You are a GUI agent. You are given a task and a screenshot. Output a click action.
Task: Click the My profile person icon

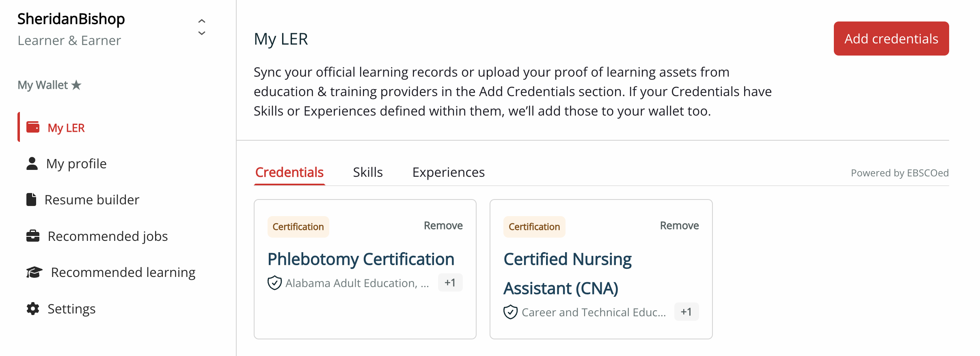pyautogui.click(x=32, y=164)
